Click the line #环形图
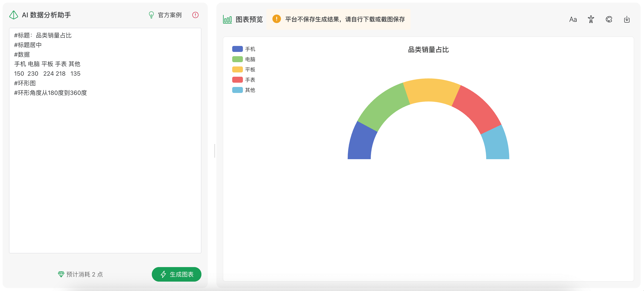644x291 pixels. [25, 83]
